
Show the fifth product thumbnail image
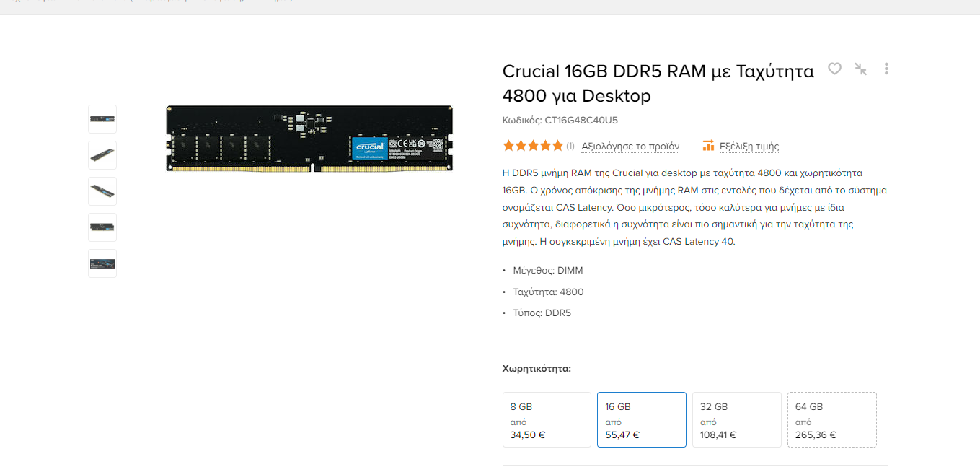102,263
